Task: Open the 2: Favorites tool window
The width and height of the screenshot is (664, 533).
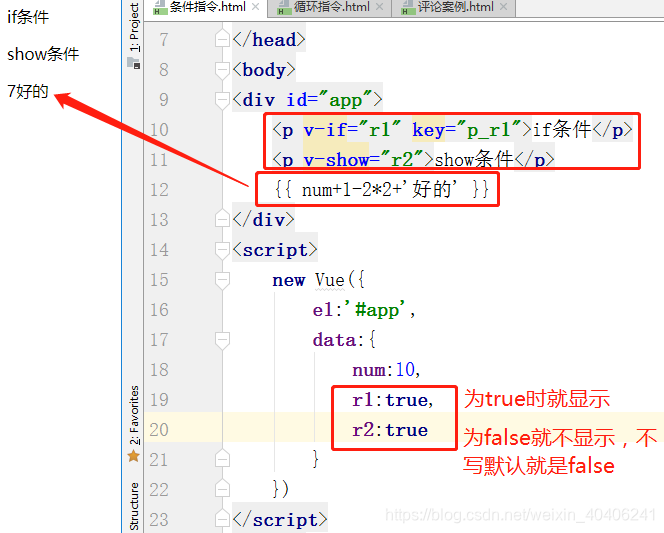Action: 134,415
